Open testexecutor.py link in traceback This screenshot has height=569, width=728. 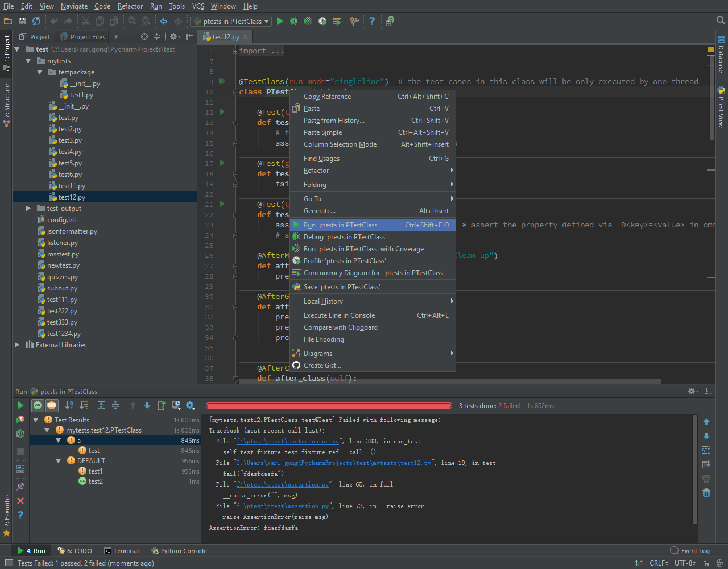(x=287, y=441)
